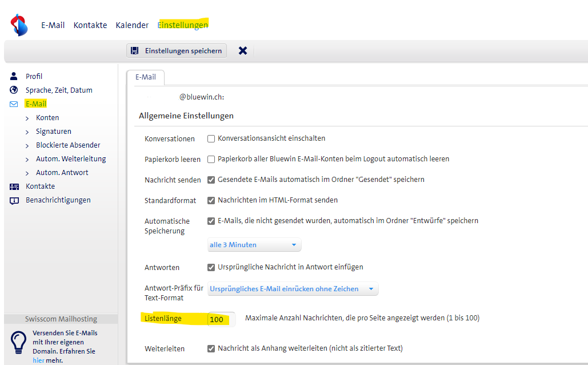Screen dimensions: 588x365
Task: Open Kalender in the top menu
Action: coord(132,25)
